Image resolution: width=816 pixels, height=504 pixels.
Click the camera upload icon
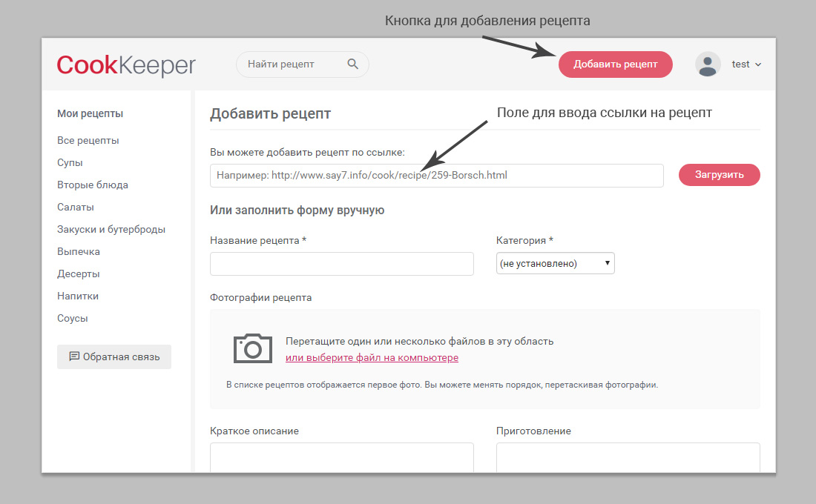pos(253,348)
